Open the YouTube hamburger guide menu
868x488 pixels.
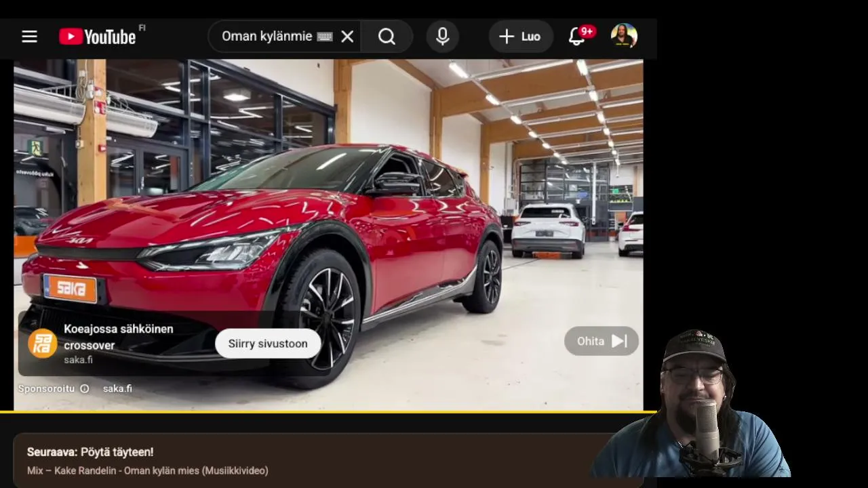(29, 37)
